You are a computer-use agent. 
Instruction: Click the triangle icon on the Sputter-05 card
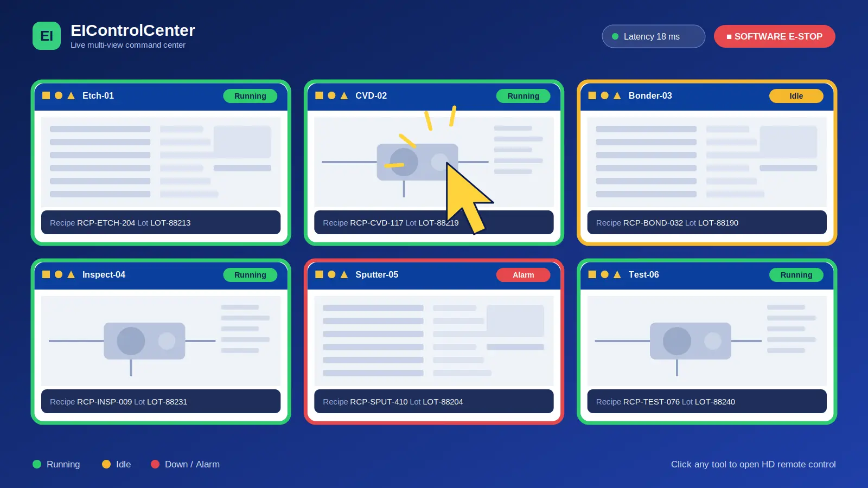pos(344,274)
